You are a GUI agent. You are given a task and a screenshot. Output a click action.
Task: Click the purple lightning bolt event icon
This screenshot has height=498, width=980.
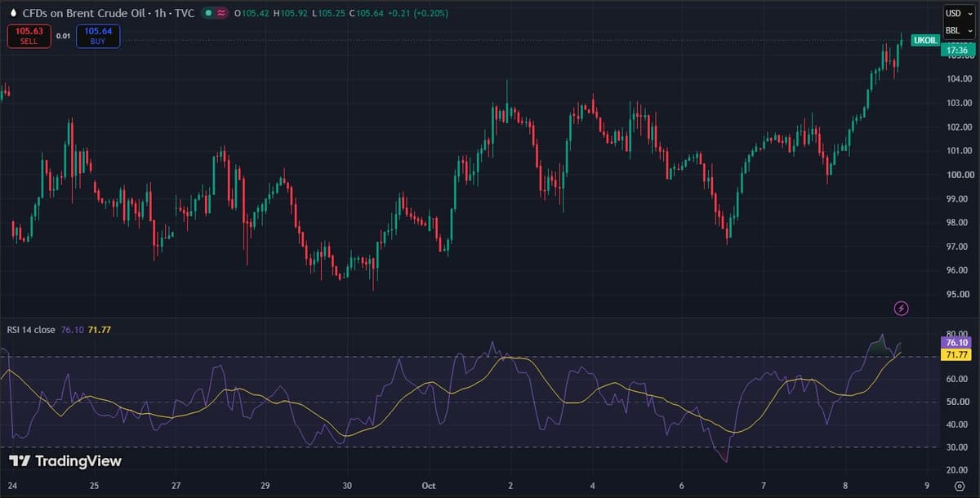coord(902,309)
